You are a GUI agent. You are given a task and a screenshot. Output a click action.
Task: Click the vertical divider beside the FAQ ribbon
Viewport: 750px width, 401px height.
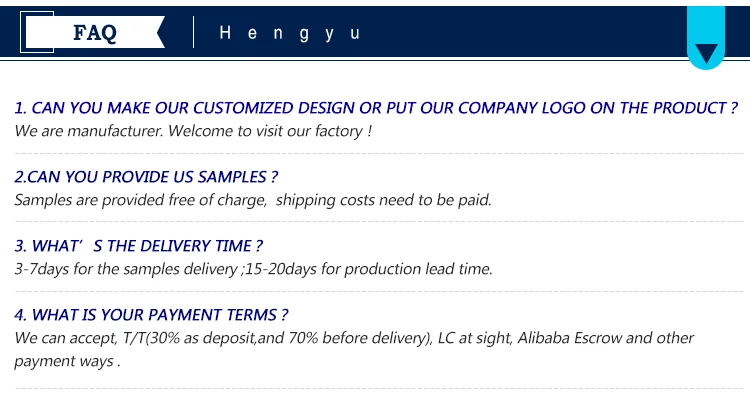[x=193, y=33]
